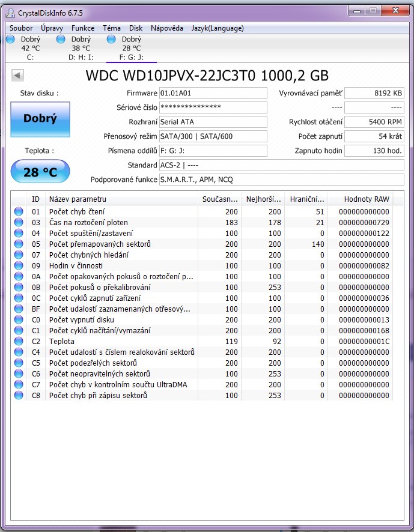Open the Funkce menu
The width and height of the screenshot is (414, 532).
(x=83, y=28)
